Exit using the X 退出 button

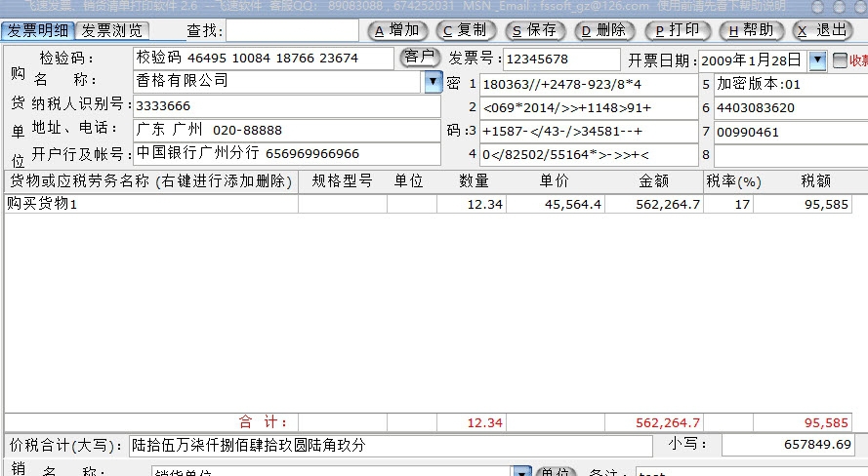823,30
